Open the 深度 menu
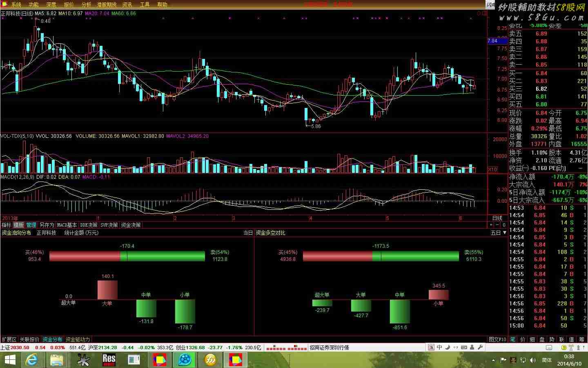This screenshot has width=588, height=368. pos(51,4)
